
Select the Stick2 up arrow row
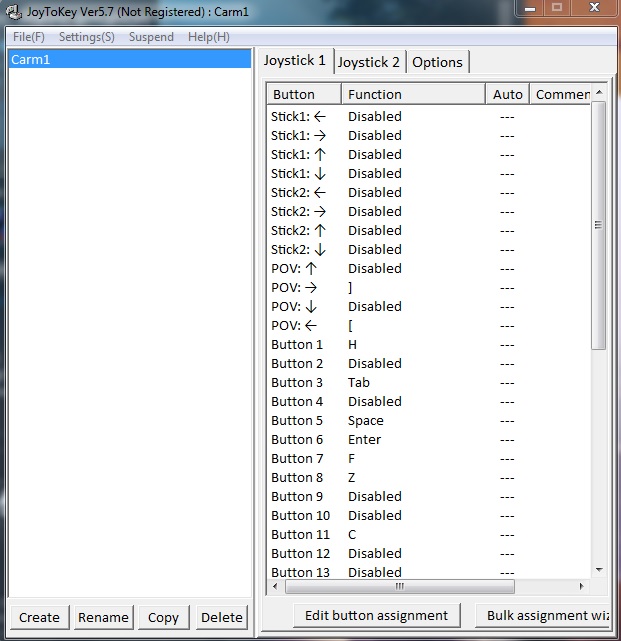coord(429,231)
